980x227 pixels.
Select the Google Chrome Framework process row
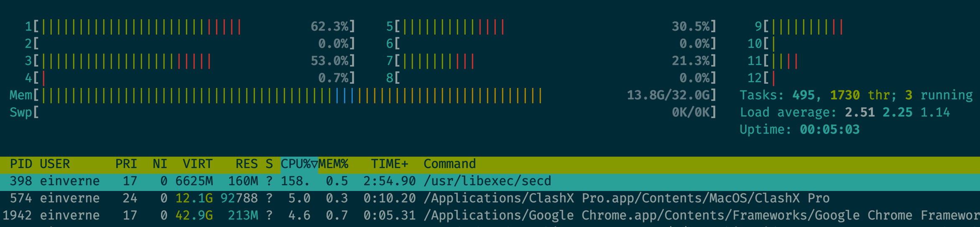[x=701, y=215]
